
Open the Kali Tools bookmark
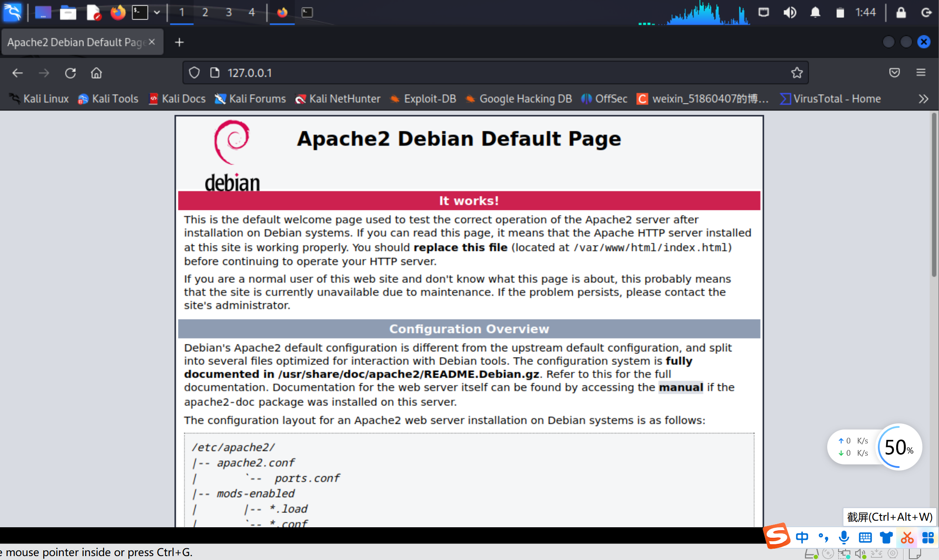pos(108,99)
